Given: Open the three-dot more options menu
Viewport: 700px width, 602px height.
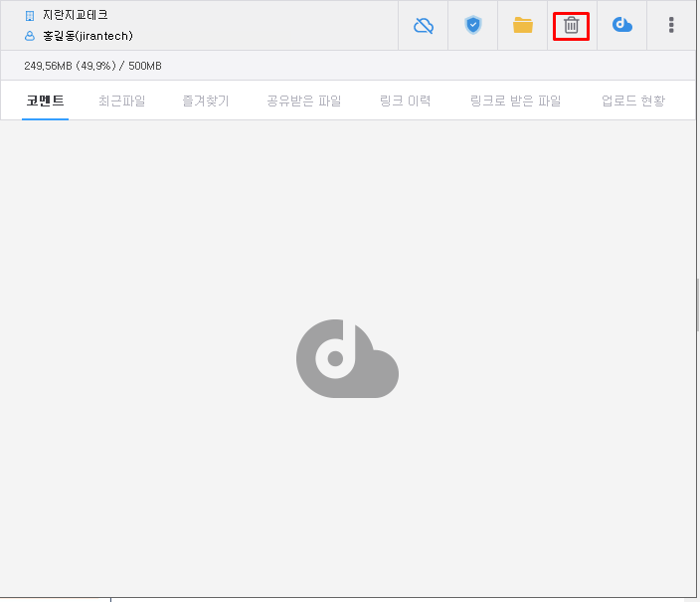Looking at the screenshot, I should (x=671, y=25).
